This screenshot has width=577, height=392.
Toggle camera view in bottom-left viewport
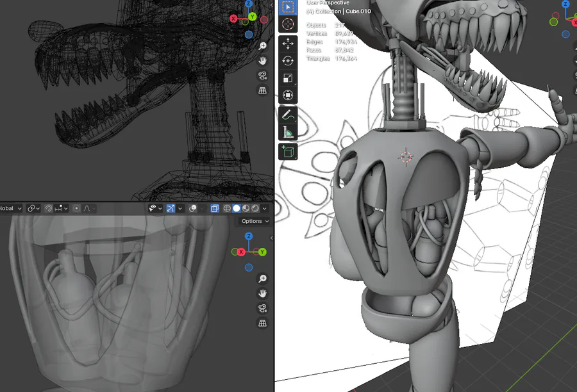[262, 308]
